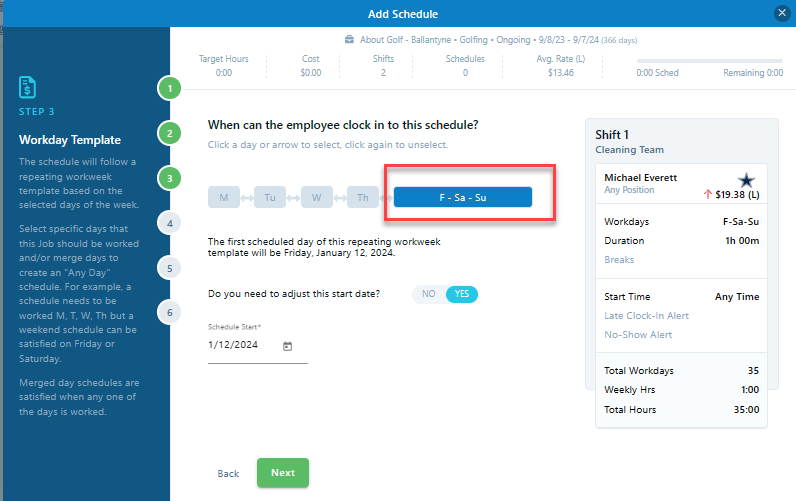Click the Weekly Hrs 1:00 row
Image resolution: width=796 pixels, height=501 pixels.
[x=681, y=390]
